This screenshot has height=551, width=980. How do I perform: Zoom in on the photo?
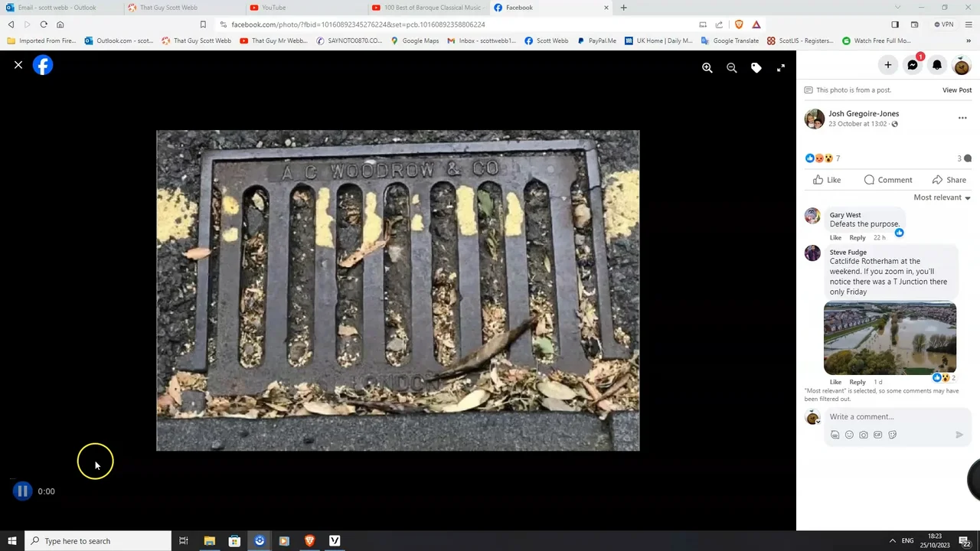coord(707,68)
